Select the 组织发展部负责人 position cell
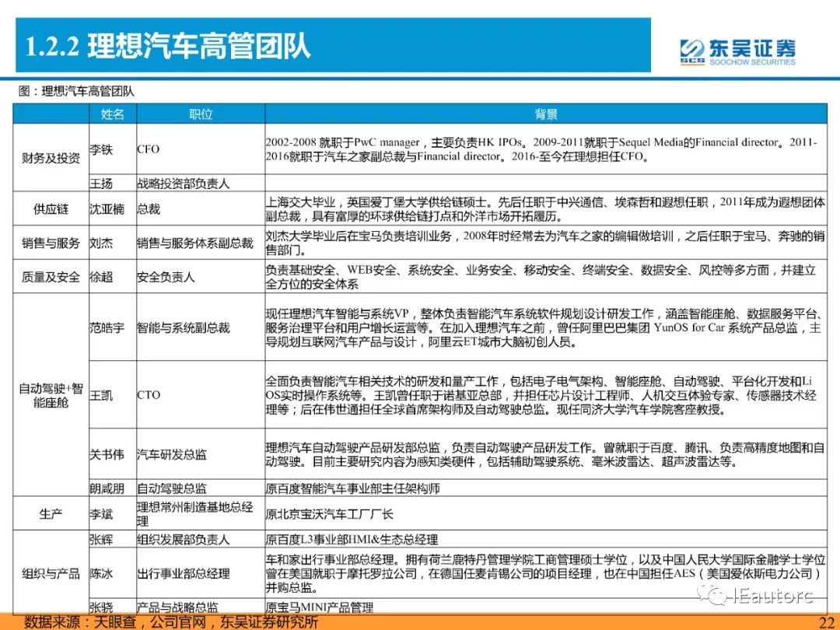 [x=201, y=540]
